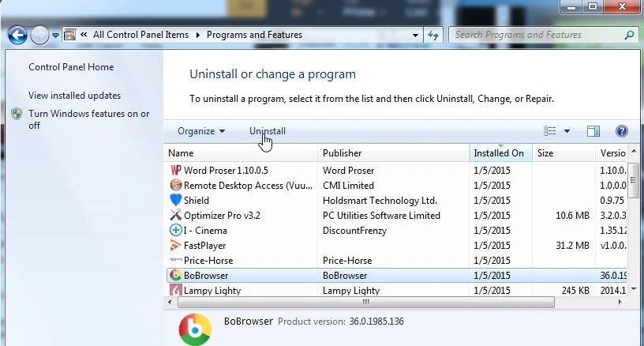Viewport: 644px width, 346px height.
Task: Open View installed updates
Action: pos(74,96)
